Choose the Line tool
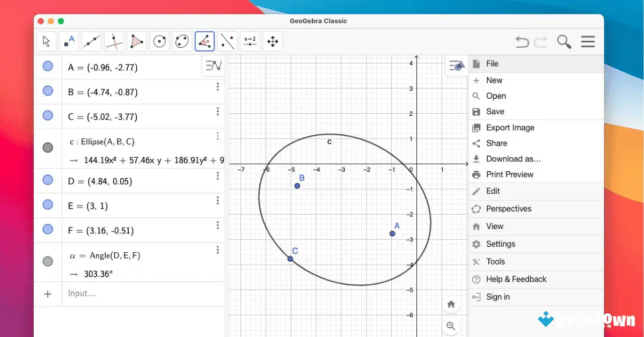Image resolution: width=644 pixels, height=337 pixels. coord(91,41)
